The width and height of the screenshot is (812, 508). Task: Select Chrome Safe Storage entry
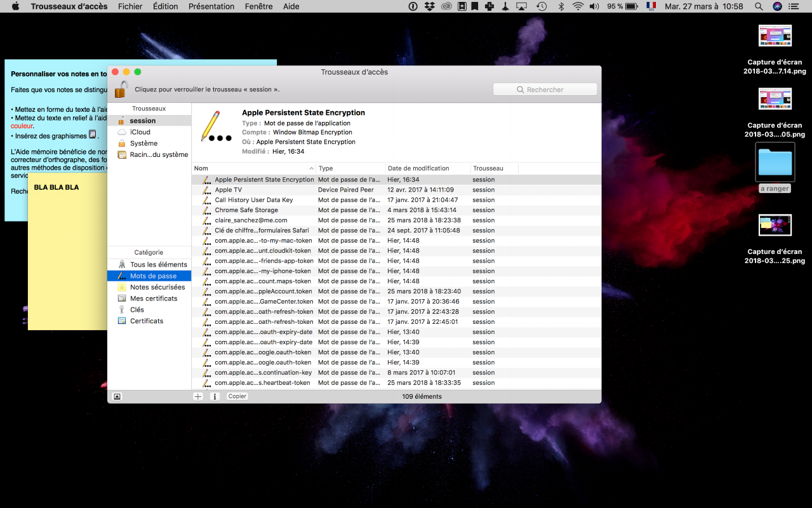coord(396,210)
